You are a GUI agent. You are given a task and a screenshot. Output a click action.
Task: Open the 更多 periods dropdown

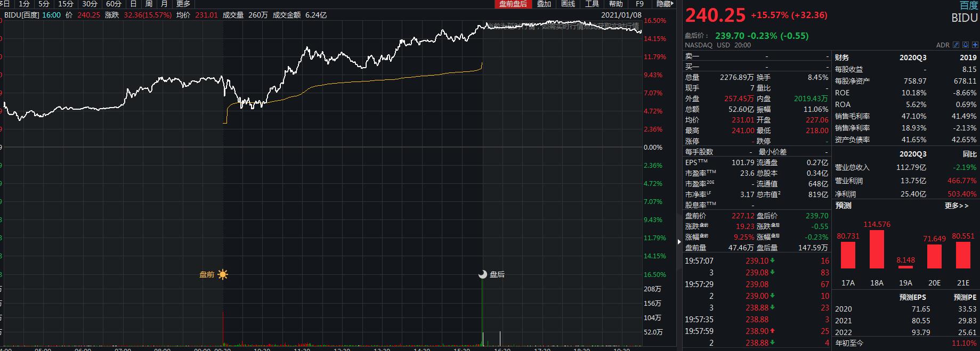[183, 4]
